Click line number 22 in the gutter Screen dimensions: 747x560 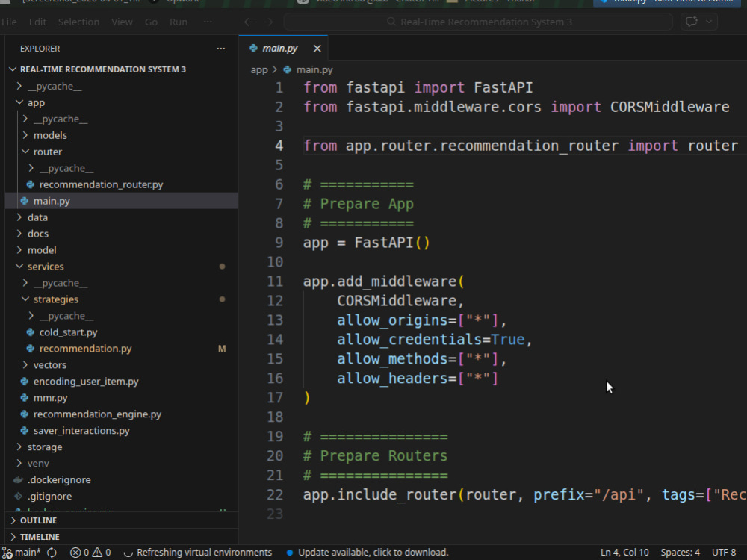coord(275,495)
